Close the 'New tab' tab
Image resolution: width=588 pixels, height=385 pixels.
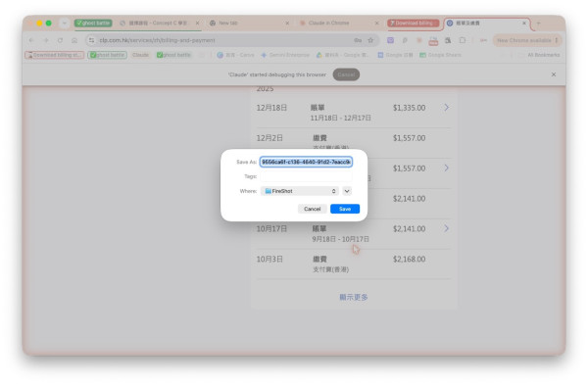tap(287, 23)
